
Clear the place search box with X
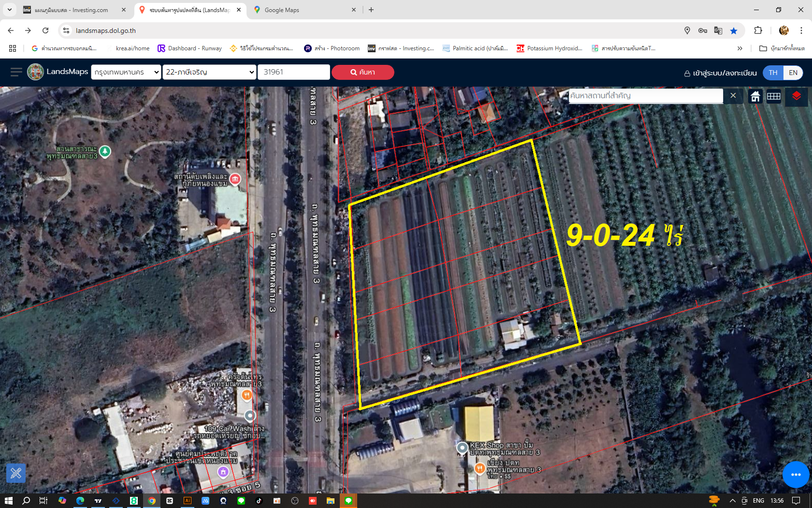pyautogui.click(x=733, y=95)
